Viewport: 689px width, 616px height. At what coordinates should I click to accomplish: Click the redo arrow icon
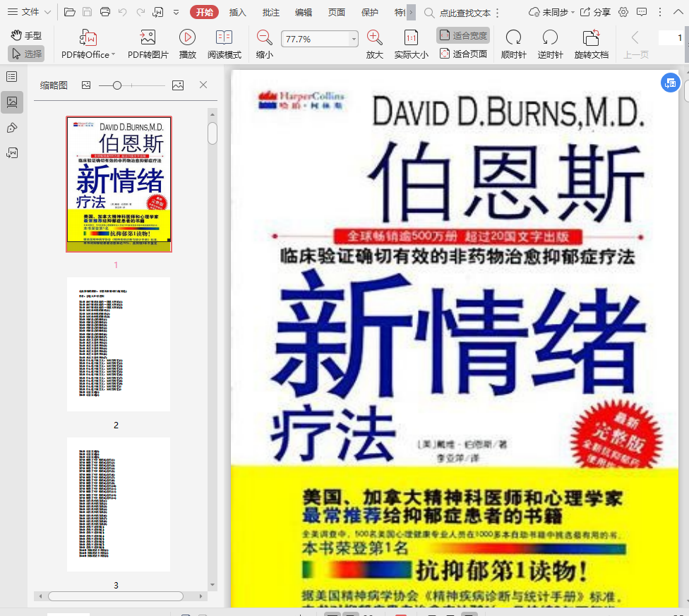(140, 12)
